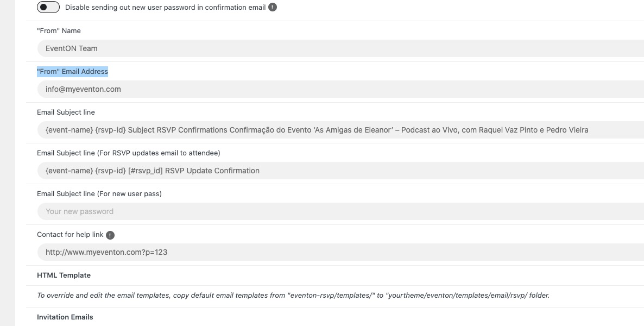Click info icon next to Contact for help link

(x=110, y=235)
